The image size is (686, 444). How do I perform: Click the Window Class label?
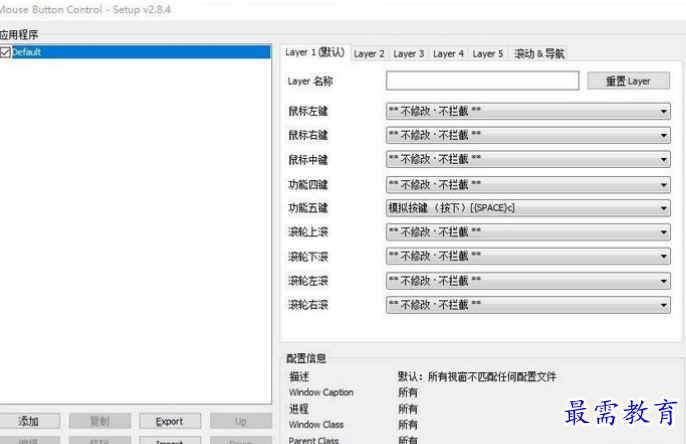pos(316,425)
